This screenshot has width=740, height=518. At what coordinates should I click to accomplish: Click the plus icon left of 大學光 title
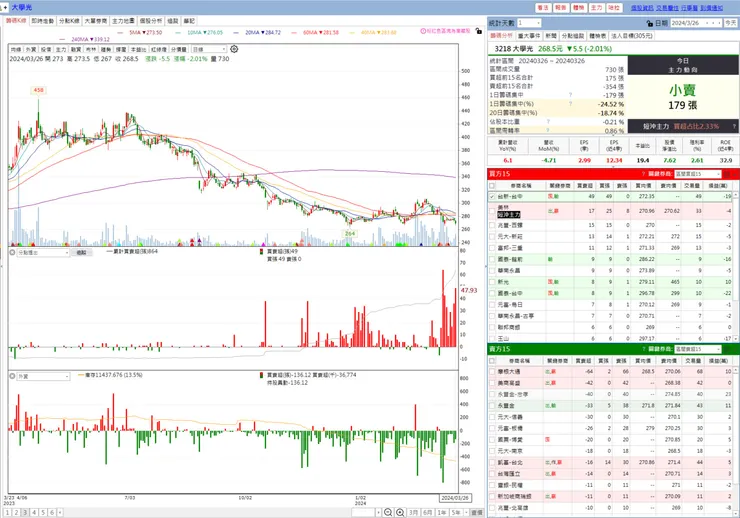[5, 8]
